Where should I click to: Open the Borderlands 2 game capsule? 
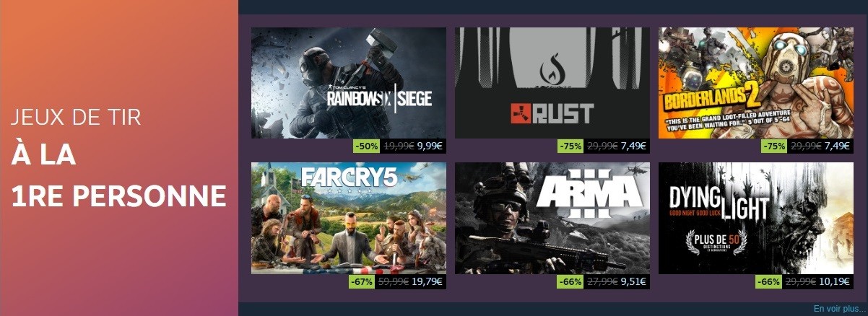click(756, 83)
